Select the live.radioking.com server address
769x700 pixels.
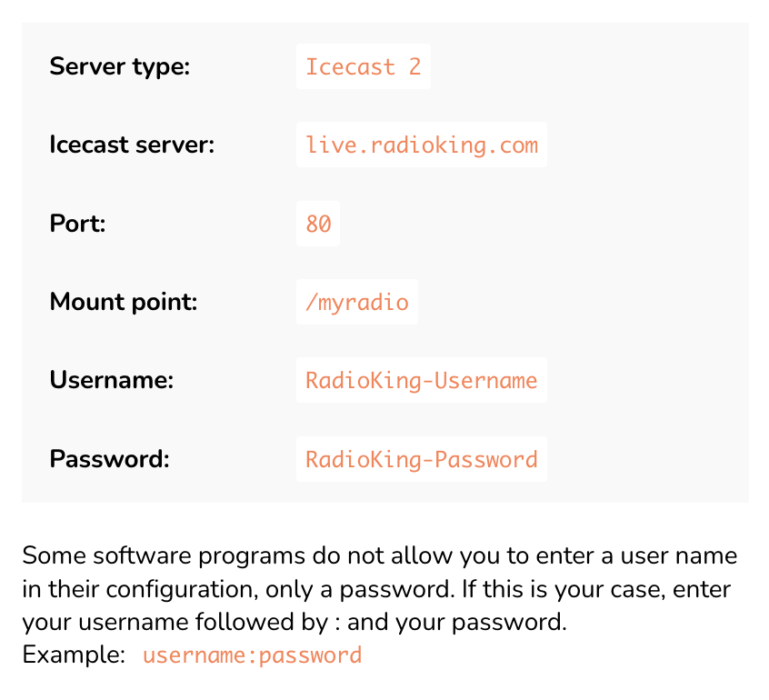click(x=421, y=145)
